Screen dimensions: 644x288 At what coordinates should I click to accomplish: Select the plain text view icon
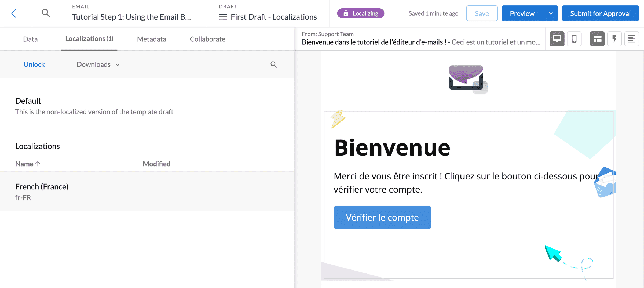(x=632, y=39)
